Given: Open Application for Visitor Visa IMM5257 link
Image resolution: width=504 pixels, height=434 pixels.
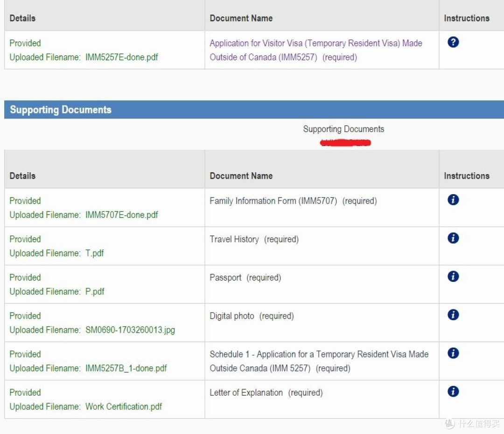Looking at the screenshot, I should tap(315, 50).
